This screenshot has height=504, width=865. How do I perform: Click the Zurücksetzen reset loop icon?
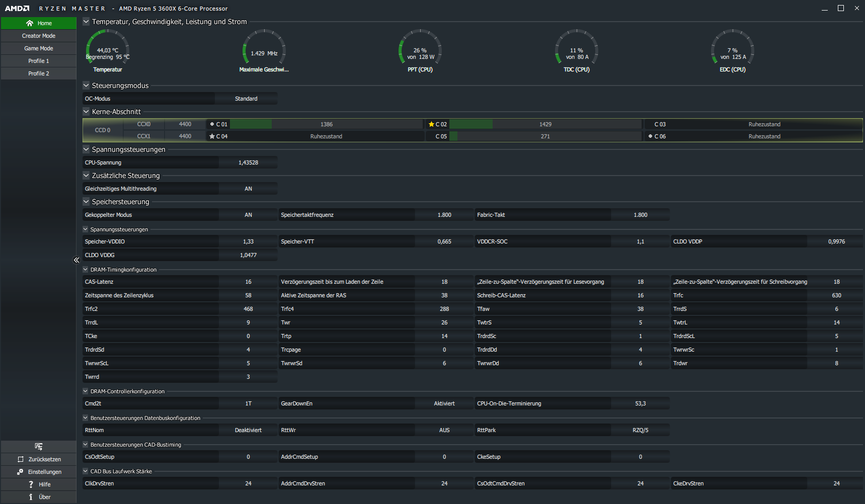(x=21, y=459)
